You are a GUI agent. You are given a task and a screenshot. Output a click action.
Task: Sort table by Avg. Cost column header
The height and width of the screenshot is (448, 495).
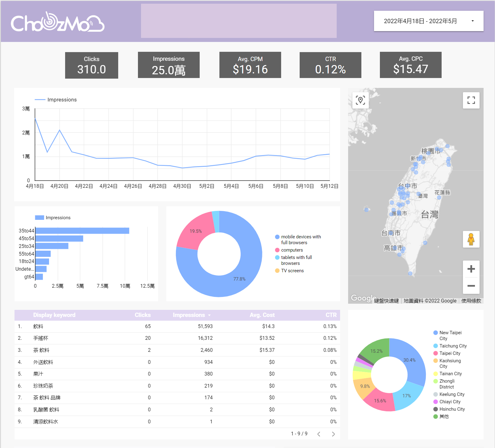[x=262, y=315]
